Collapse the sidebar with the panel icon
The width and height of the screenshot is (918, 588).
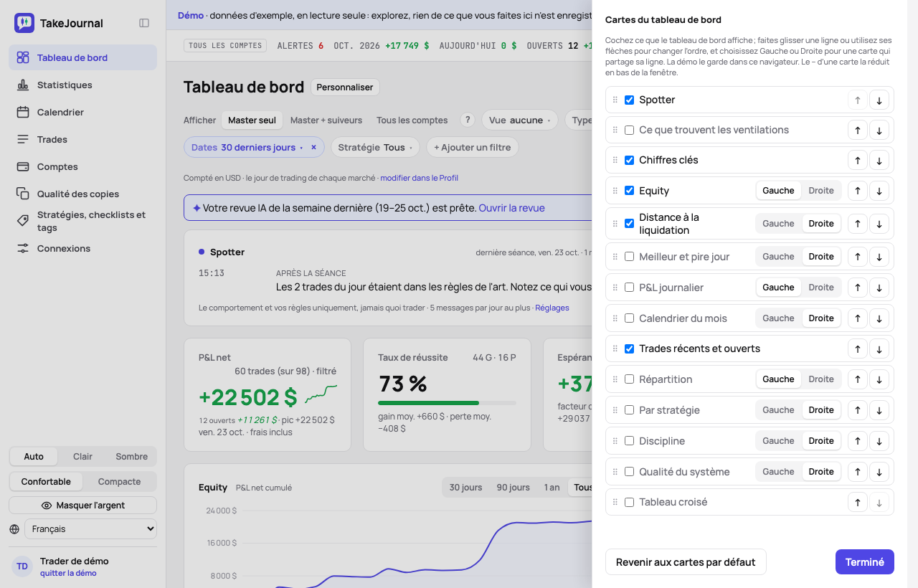144,23
